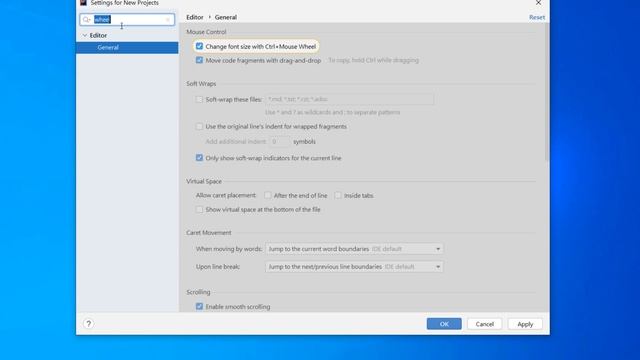Click the Mouse Control section heading
The image size is (640, 360).
206,32
